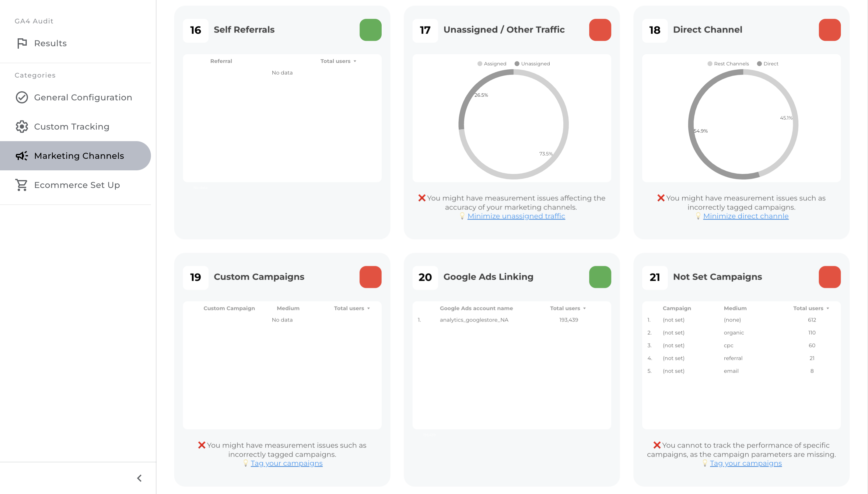Click the red status square on Direct Channel
868x494 pixels.
[830, 30]
